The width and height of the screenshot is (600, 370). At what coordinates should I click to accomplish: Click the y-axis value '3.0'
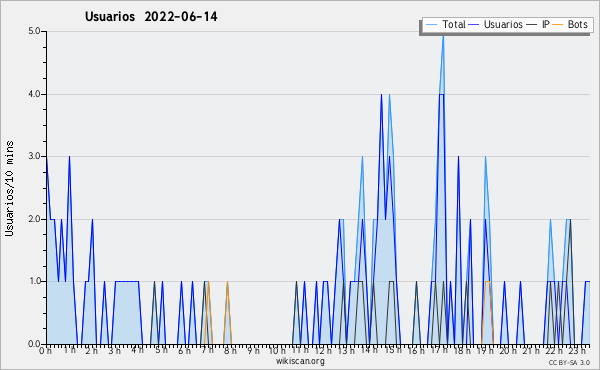click(34, 156)
